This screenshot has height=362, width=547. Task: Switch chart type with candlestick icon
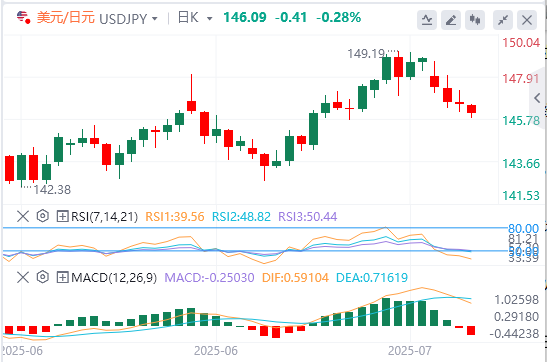tap(475, 20)
